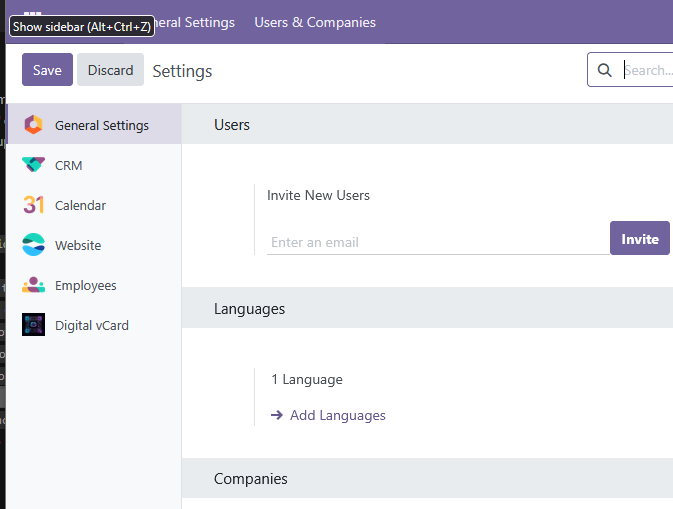Open the Add Languages link
The image size is (673, 509).
pos(337,415)
